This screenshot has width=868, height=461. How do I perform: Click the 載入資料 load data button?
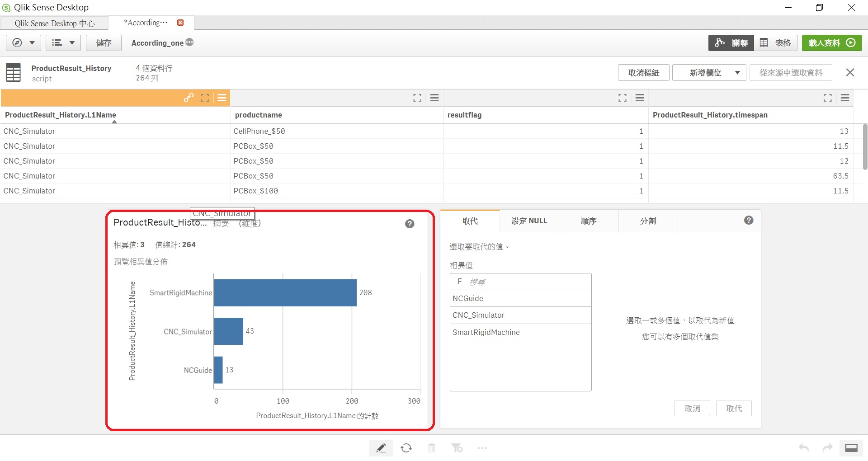(832, 43)
